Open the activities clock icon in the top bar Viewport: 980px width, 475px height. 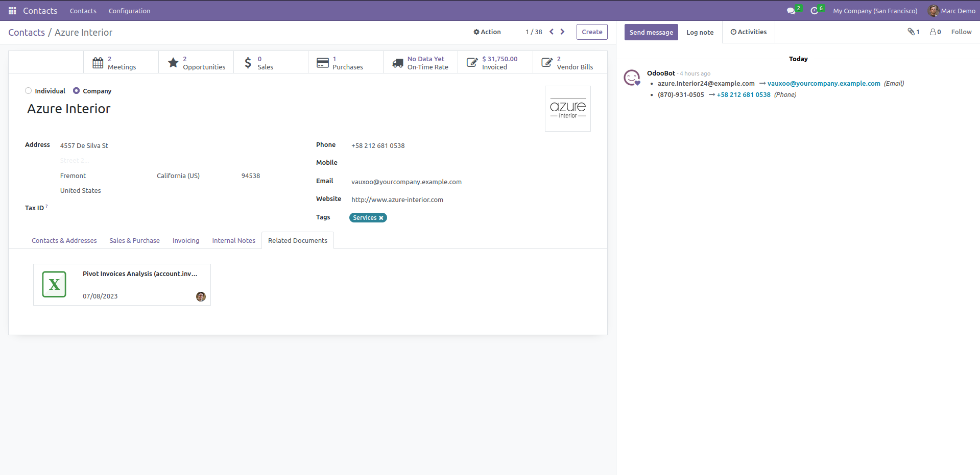click(814, 11)
